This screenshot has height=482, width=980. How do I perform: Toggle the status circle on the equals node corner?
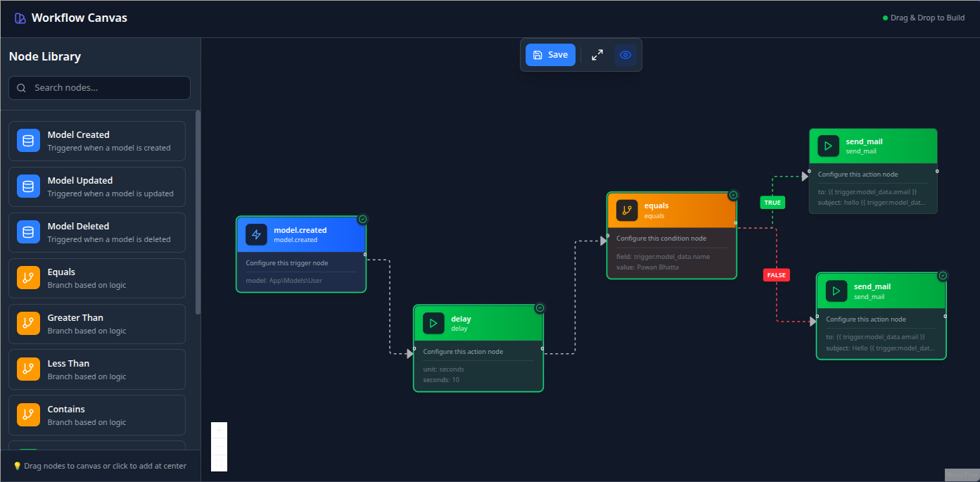point(732,195)
